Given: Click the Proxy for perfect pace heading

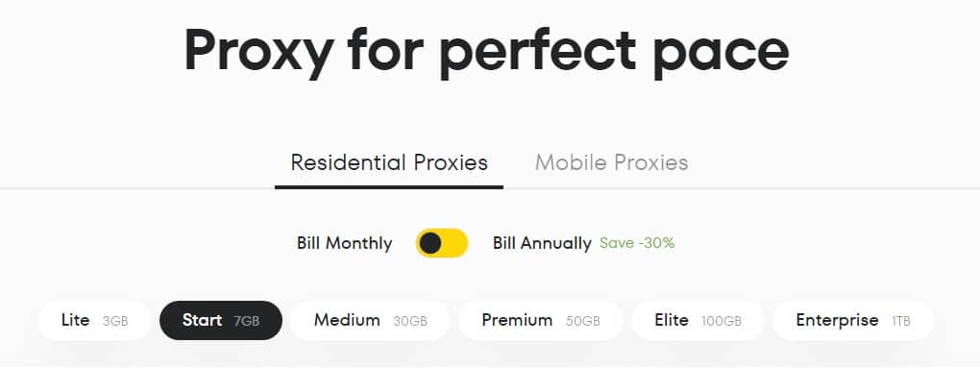Looking at the screenshot, I should coord(487,51).
